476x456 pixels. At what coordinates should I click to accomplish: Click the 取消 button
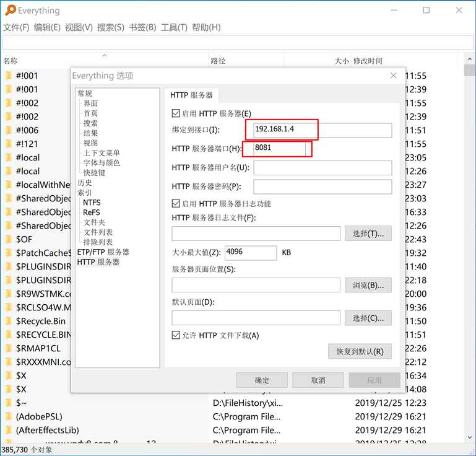pos(318,380)
